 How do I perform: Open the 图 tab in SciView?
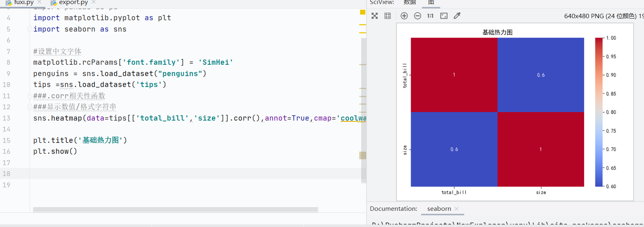[431, 2]
